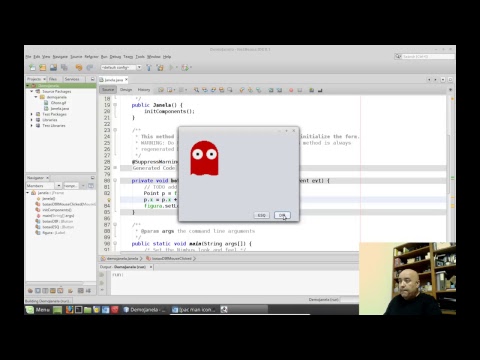Switch to the History tab

coord(144,90)
